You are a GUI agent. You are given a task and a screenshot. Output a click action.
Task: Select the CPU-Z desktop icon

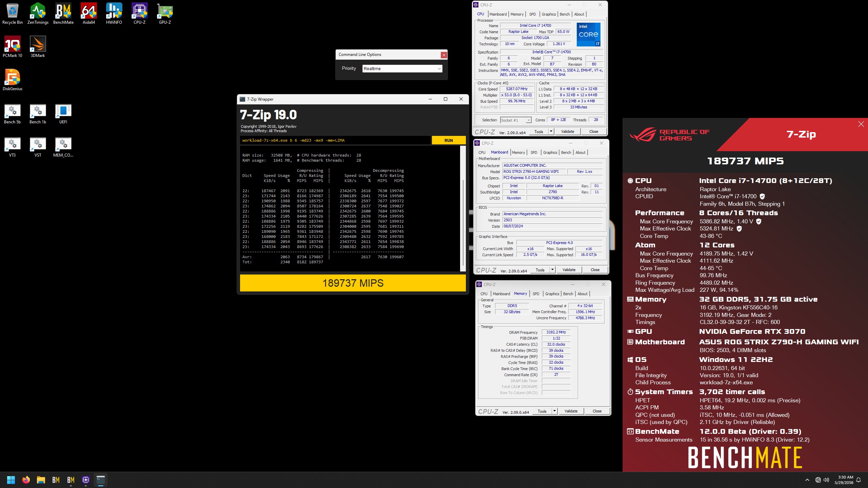pyautogui.click(x=139, y=14)
